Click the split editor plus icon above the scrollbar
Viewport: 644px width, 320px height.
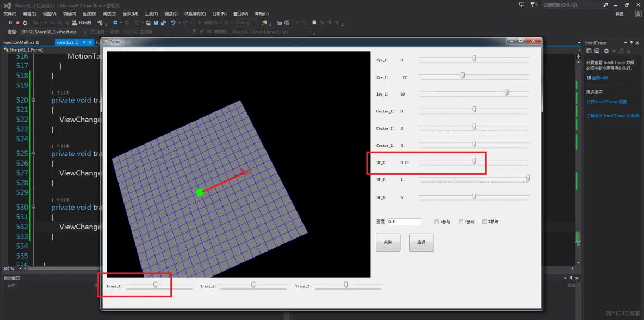(x=579, y=56)
